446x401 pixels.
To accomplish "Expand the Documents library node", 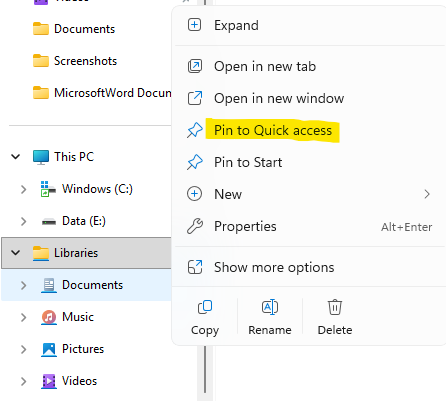I will pos(23,285).
